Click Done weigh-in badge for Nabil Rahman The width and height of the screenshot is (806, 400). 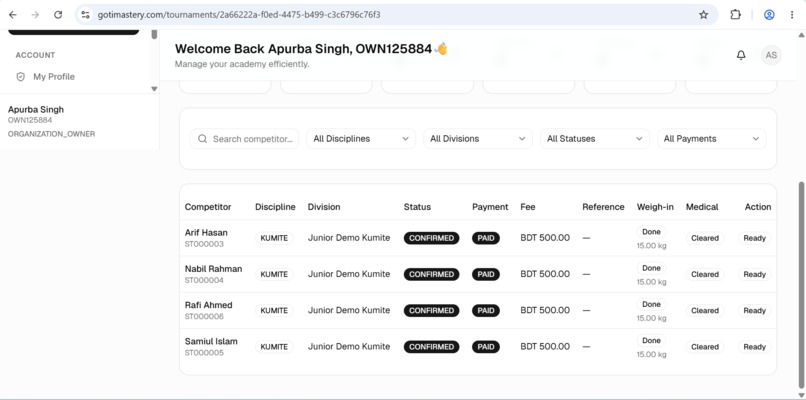(x=651, y=268)
